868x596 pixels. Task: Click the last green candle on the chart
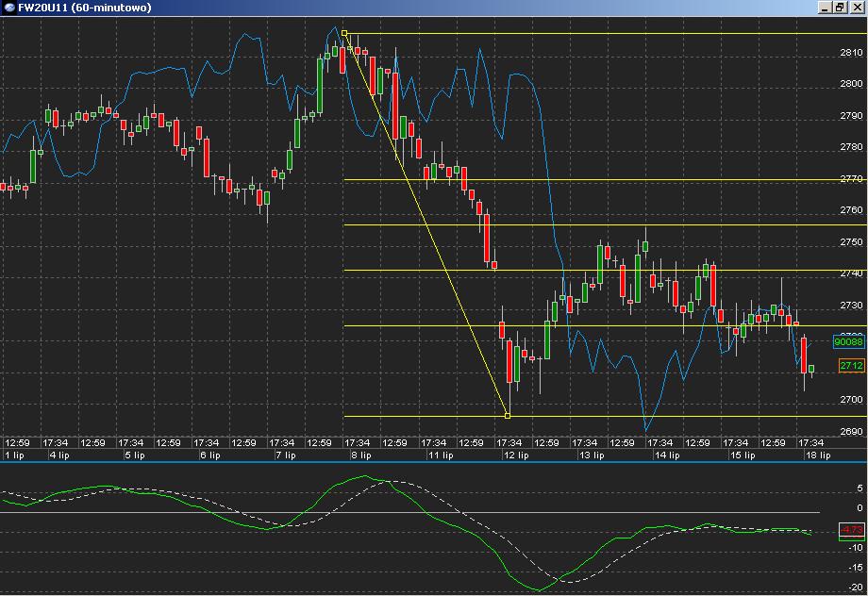(x=811, y=369)
